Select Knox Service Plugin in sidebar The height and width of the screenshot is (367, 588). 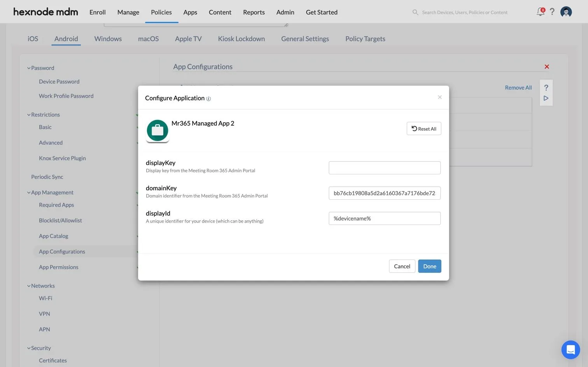[62, 158]
